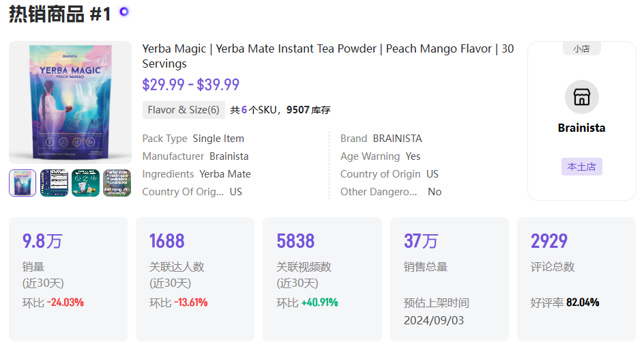Open the main Yerba Magic product image
The image size is (644, 353).
coord(70,102)
